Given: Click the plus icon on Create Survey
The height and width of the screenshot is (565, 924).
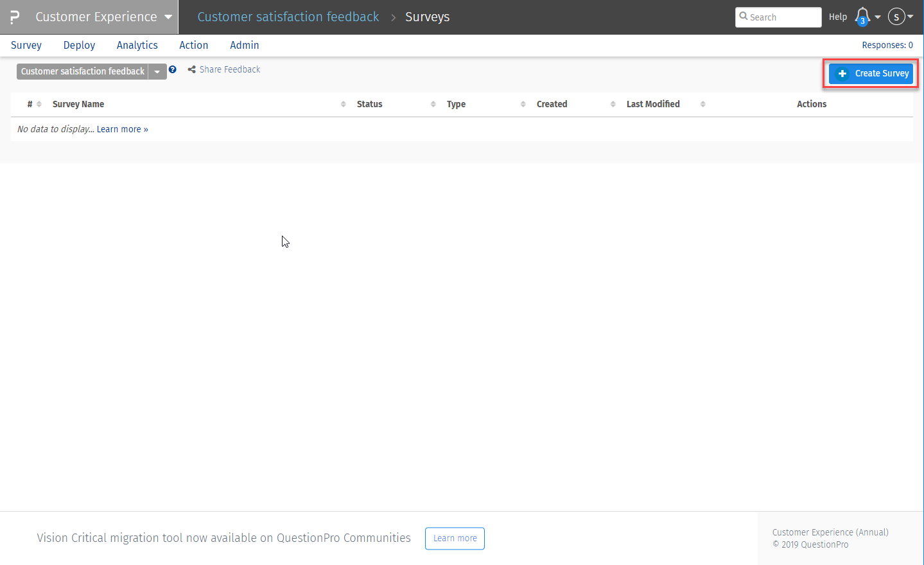Looking at the screenshot, I should [x=842, y=73].
